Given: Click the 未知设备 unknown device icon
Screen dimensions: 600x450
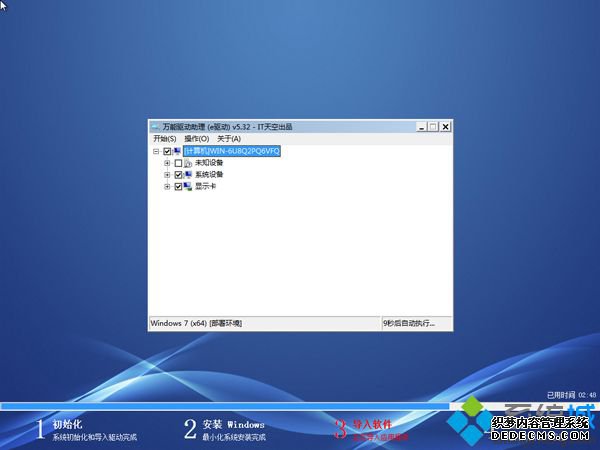Looking at the screenshot, I should click(x=189, y=163).
